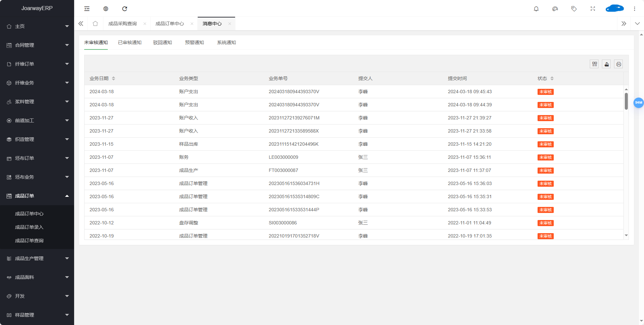Open the user avatar menu

point(615,8)
